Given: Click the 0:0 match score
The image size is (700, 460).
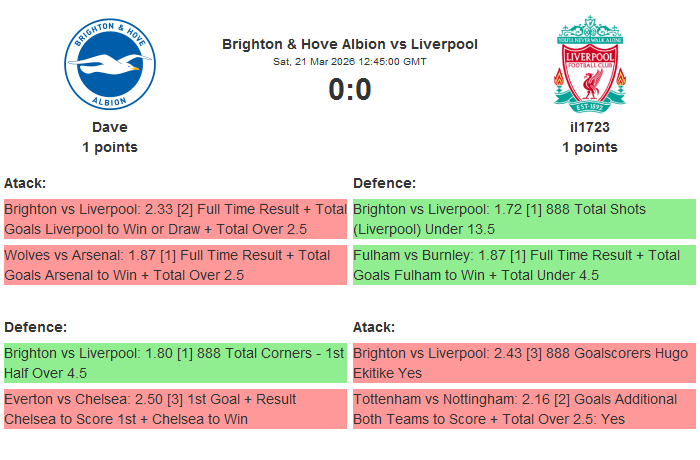Looking at the screenshot, I should pos(350,90).
